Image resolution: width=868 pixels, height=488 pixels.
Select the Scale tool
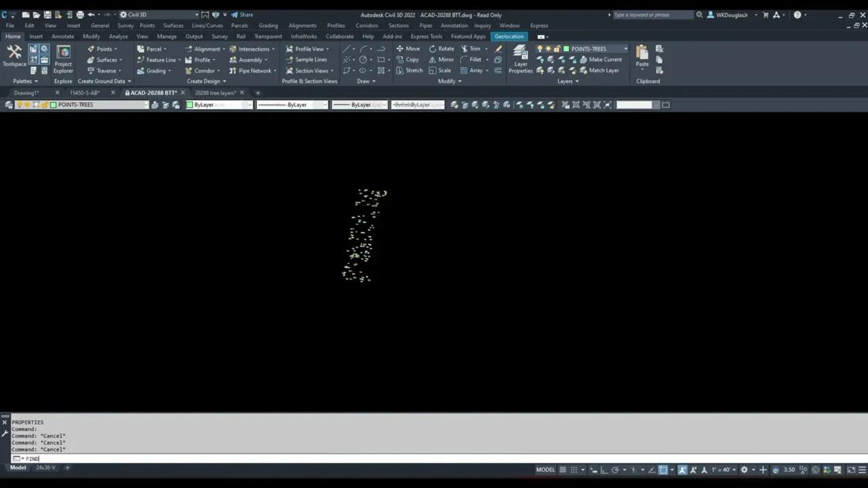[439, 70]
